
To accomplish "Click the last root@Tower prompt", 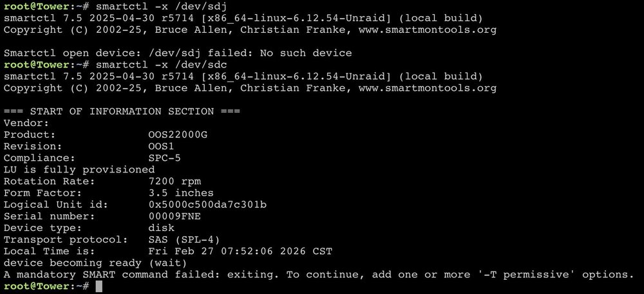I will (x=46, y=286).
